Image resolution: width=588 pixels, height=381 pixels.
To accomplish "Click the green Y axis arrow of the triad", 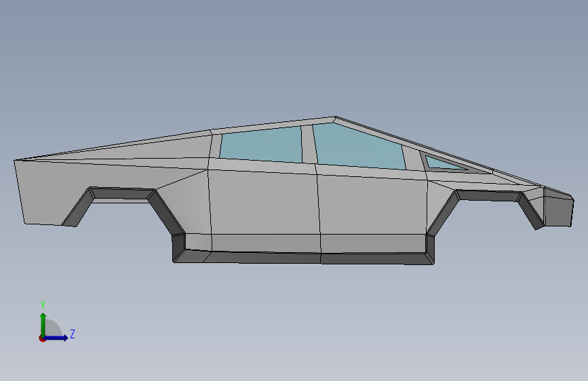I will pos(43,324).
